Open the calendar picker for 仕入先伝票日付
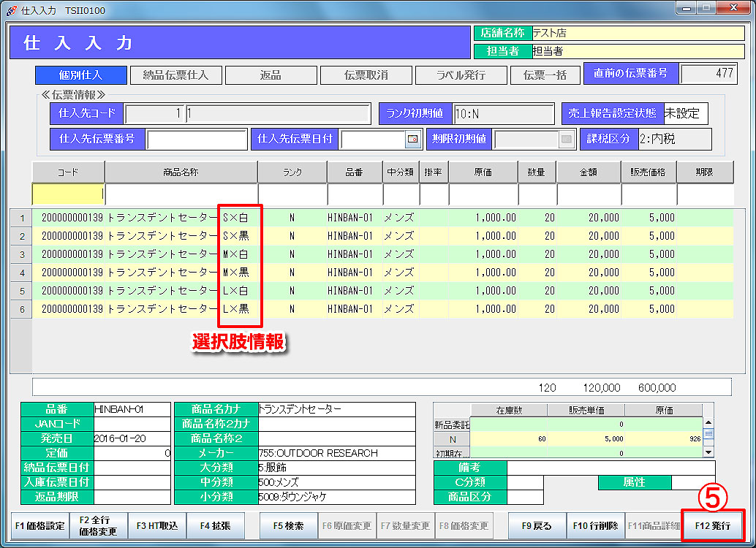756x548 pixels. pyautogui.click(x=413, y=139)
